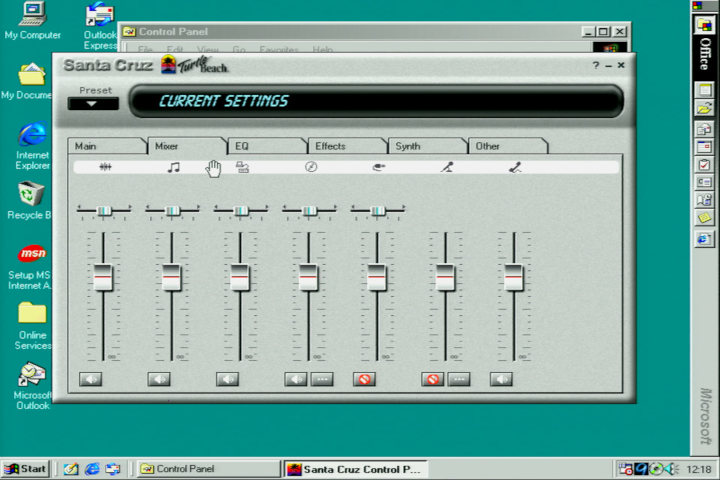The height and width of the screenshot is (480, 720).
Task: Launch Internet Explorer from quick launch bar
Action: [x=92, y=469]
